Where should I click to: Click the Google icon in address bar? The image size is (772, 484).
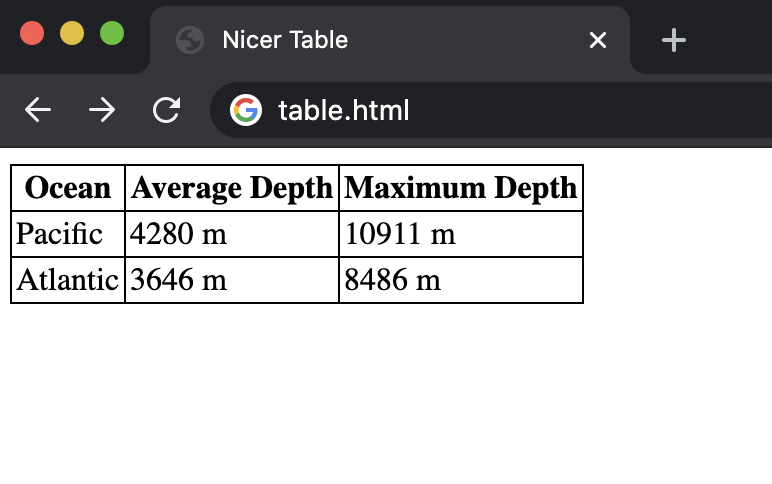(x=245, y=110)
